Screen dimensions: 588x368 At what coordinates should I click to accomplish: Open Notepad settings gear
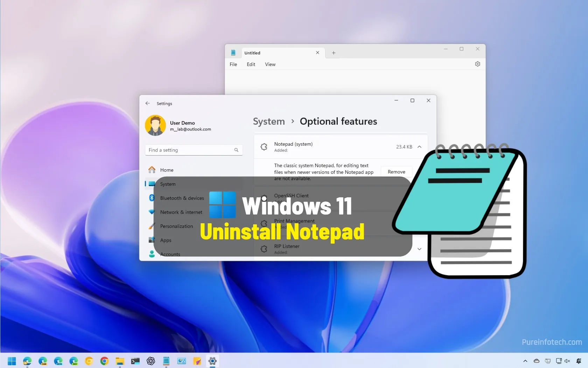[477, 64]
